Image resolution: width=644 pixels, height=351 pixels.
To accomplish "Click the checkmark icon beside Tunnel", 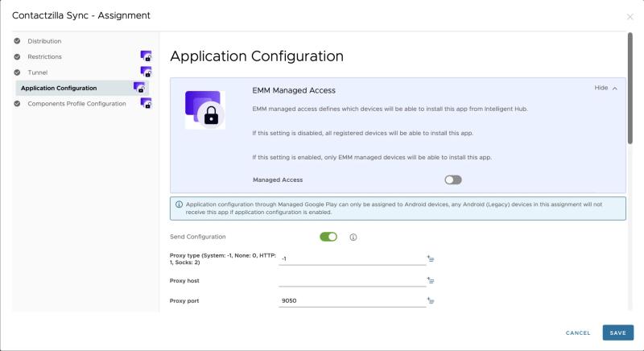I will click(x=17, y=72).
